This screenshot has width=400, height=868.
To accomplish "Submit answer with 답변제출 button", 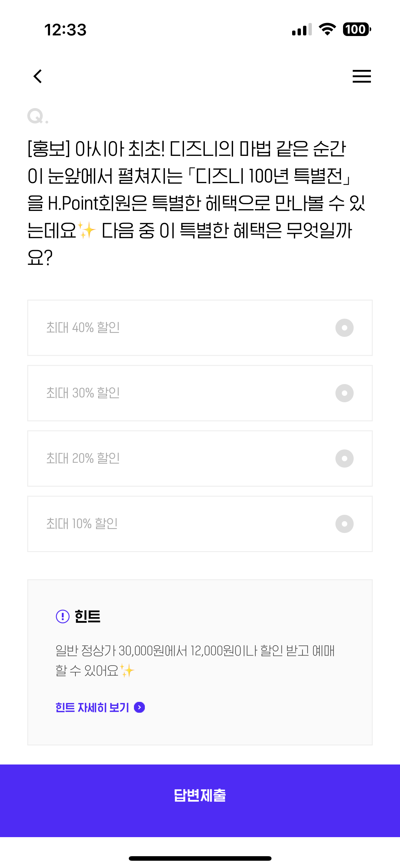I will point(200,801).
